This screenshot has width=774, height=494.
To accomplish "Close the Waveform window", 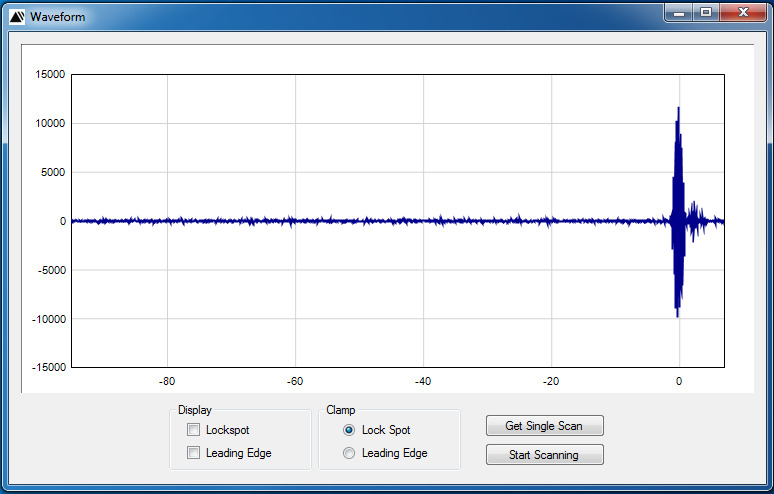I will (x=742, y=12).
